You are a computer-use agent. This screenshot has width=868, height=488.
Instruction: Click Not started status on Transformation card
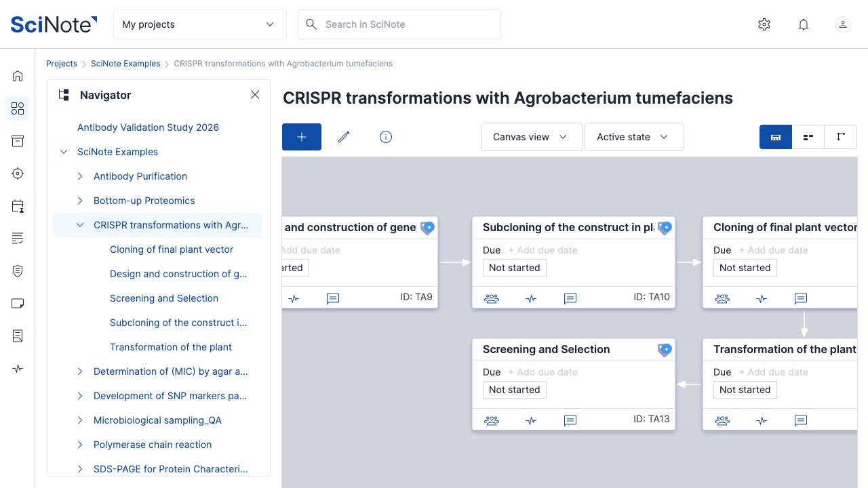[745, 390]
